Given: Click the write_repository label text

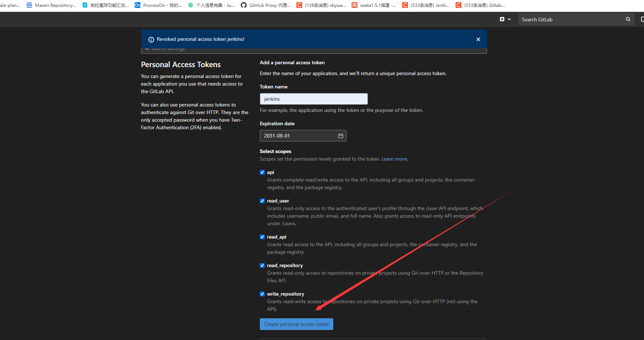Looking at the screenshot, I should 286,294.
